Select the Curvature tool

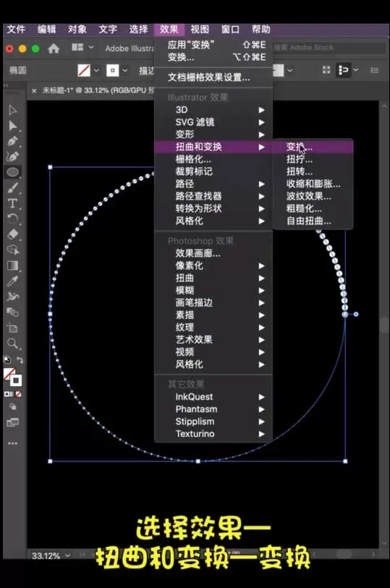[x=13, y=156]
